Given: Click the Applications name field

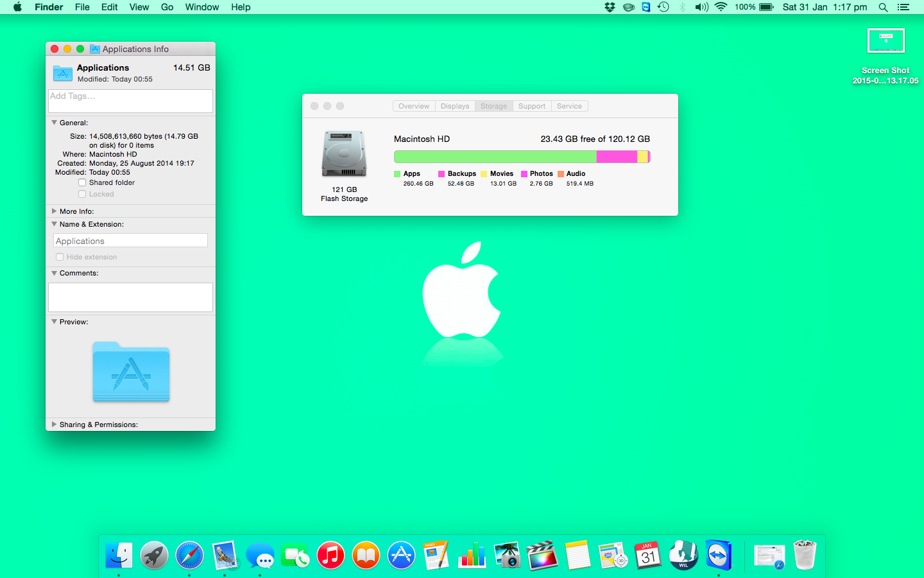Looking at the screenshot, I should click(130, 241).
